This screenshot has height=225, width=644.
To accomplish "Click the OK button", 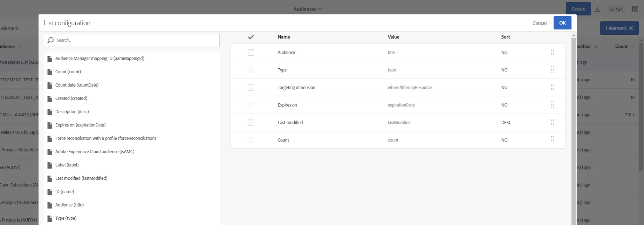I will (562, 23).
